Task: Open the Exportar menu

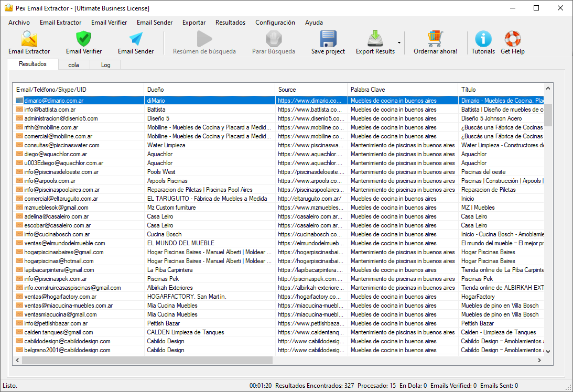Action: tap(194, 23)
